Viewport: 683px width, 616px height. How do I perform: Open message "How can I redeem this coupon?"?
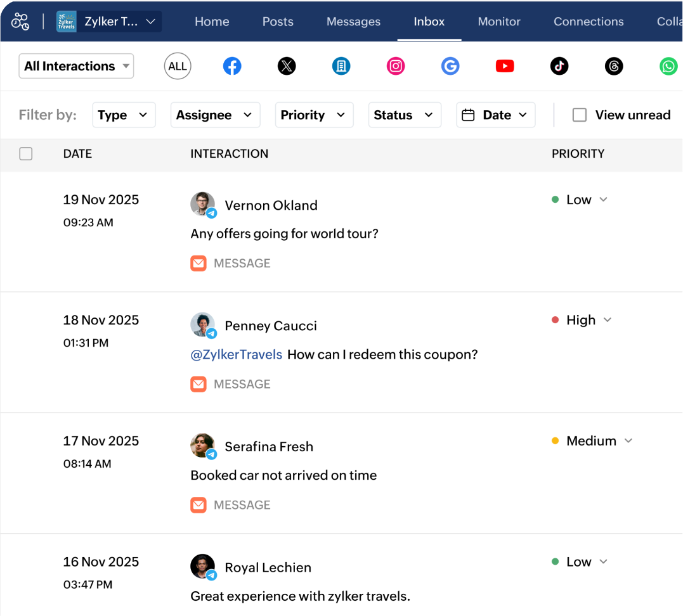coord(382,355)
